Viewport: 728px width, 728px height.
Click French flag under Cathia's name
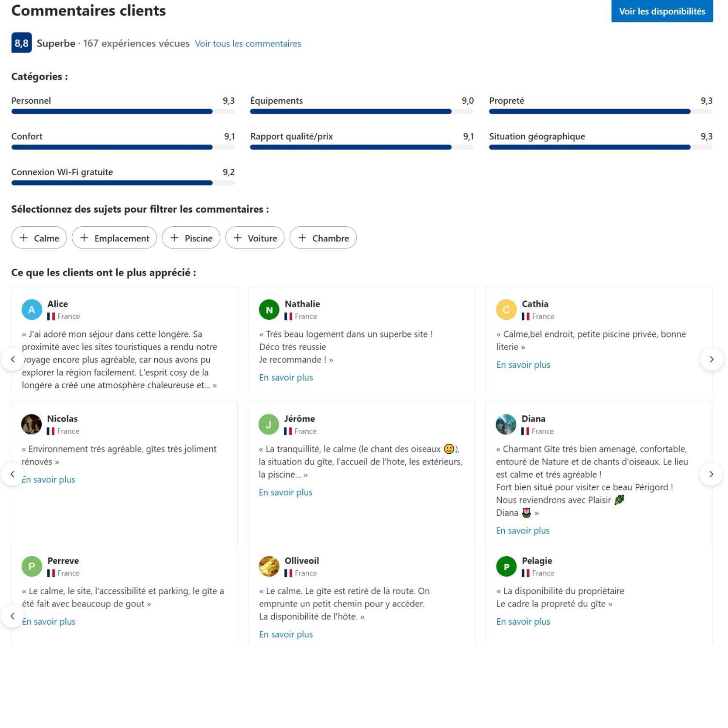(526, 316)
